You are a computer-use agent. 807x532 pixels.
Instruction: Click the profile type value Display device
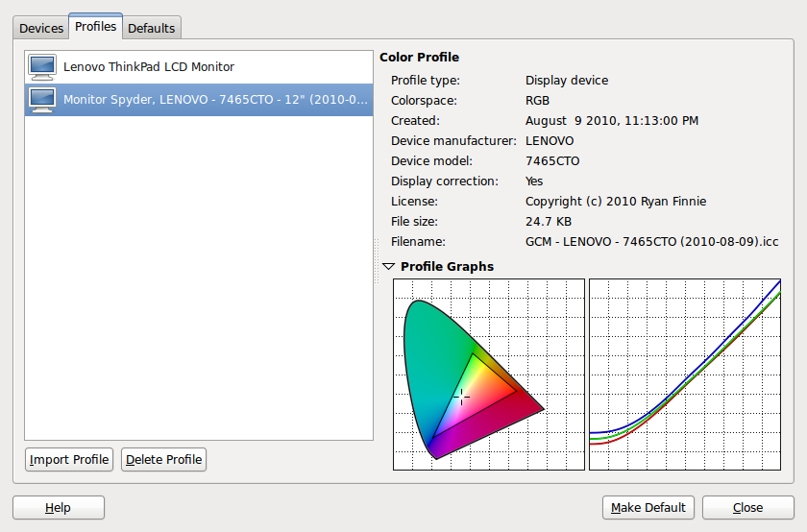(x=567, y=81)
